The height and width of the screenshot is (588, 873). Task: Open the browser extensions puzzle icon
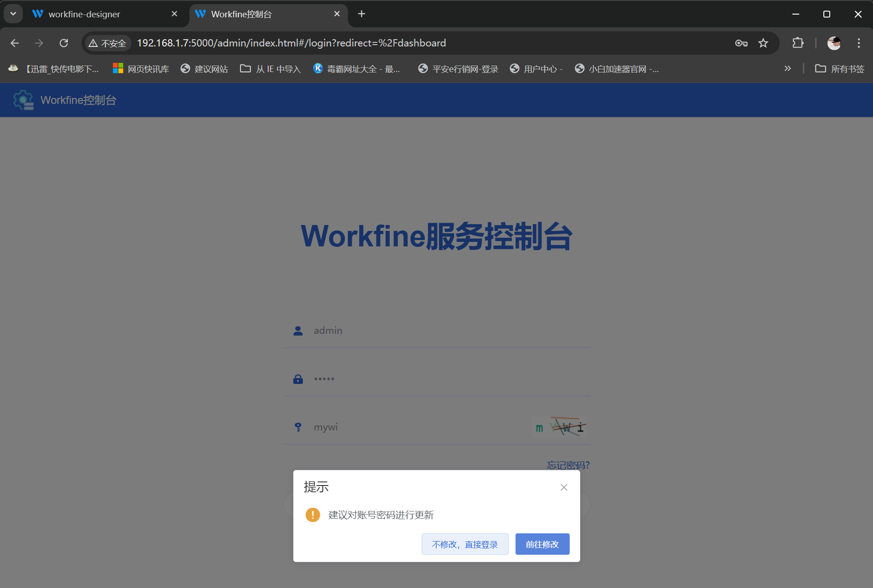[x=798, y=43]
